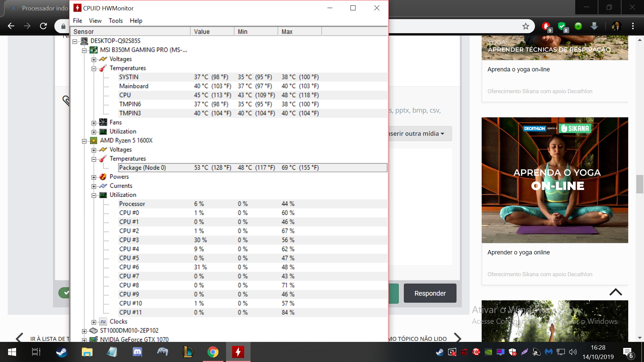Select the SYSTIN temperature row
This screenshot has width=644, height=362.
(253, 77)
